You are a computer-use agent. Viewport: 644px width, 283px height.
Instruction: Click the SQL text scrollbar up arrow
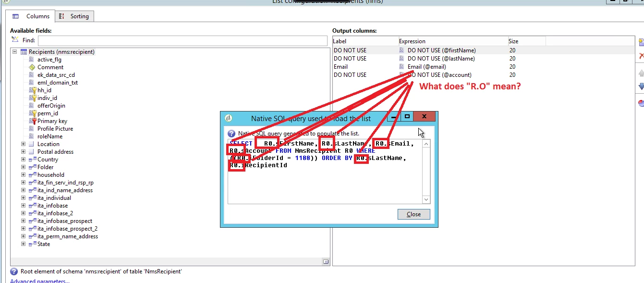(x=426, y=144)
